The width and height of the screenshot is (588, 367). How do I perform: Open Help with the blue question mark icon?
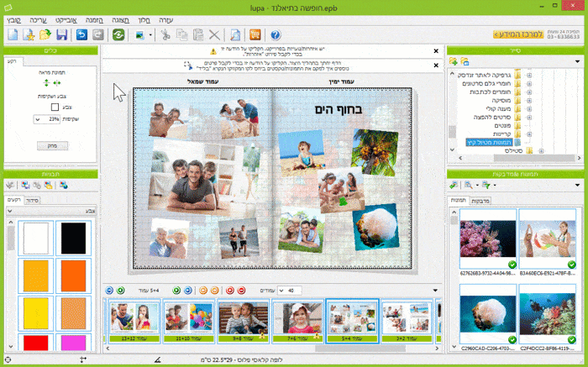coord(277,34)
